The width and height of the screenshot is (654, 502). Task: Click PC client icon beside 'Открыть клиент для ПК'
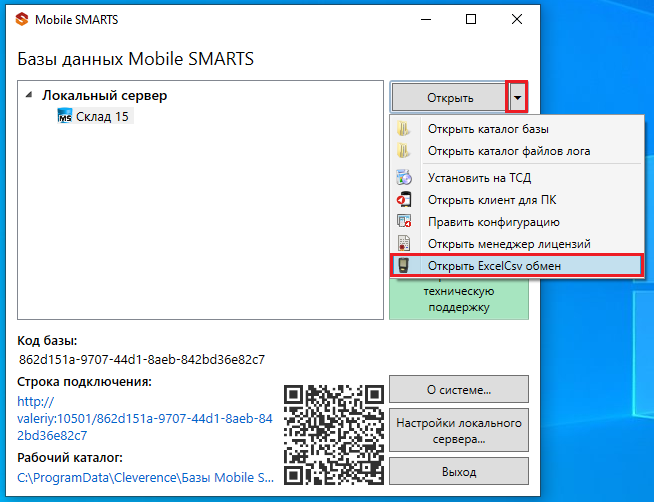(x=404, y=200)
